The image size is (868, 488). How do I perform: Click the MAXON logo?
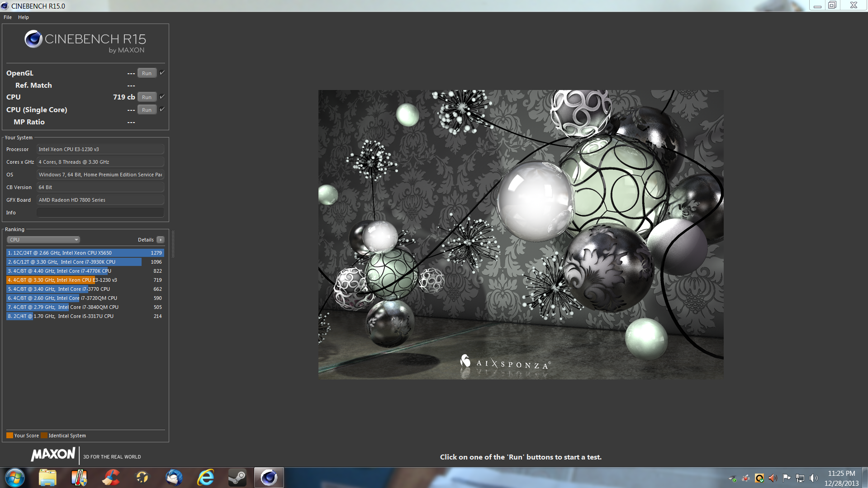tap(53, 455)
